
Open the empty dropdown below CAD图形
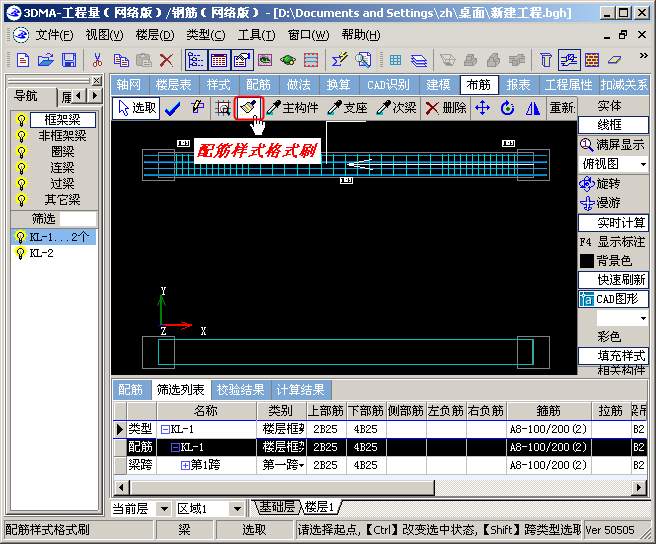(643, 318)
